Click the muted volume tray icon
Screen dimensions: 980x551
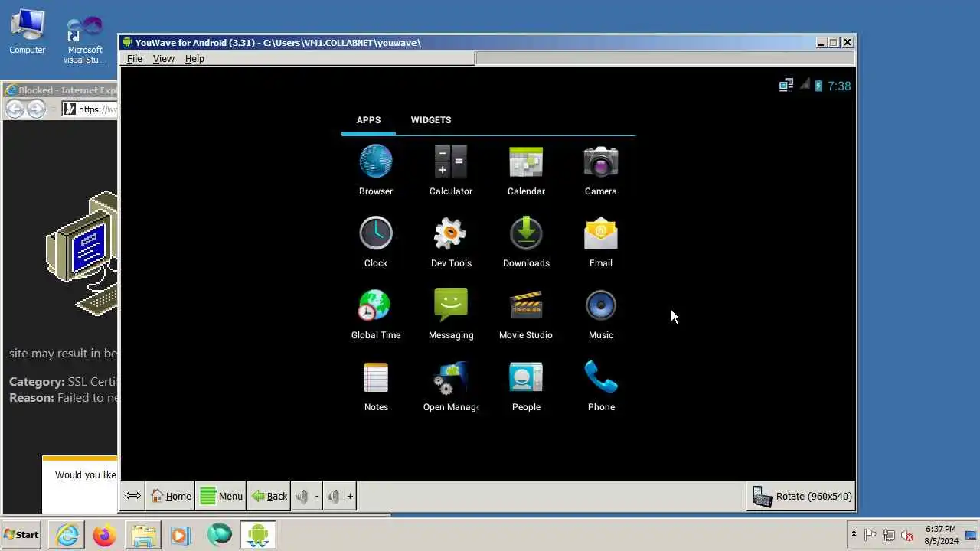click(x=907, y=535)
